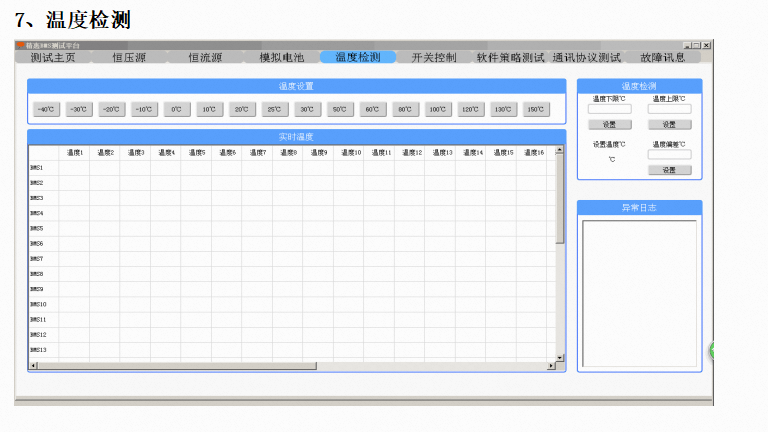Viewport: 768px width, 432px height.
Task: Go to the 开关控制 tab
Action: coord(434,58)
